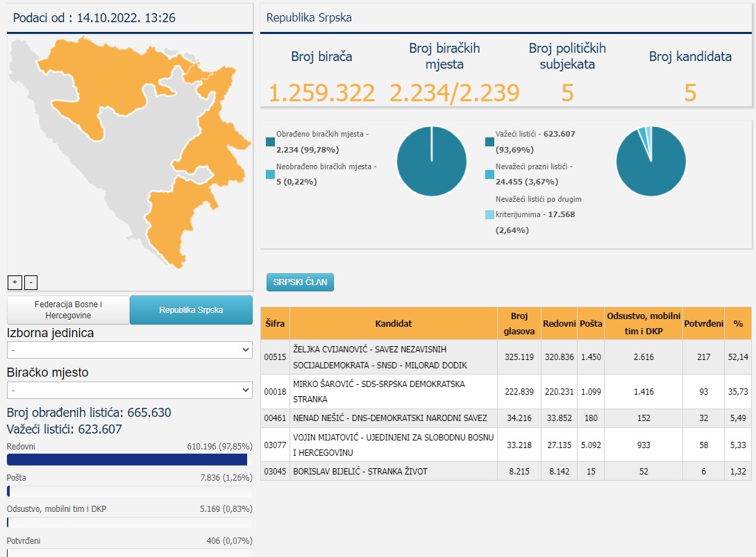The height and width of the screenshot is (557, 756).
Task: Click the Neobrađeno biračkih mjesta legend square
Action: pos(270,174)
